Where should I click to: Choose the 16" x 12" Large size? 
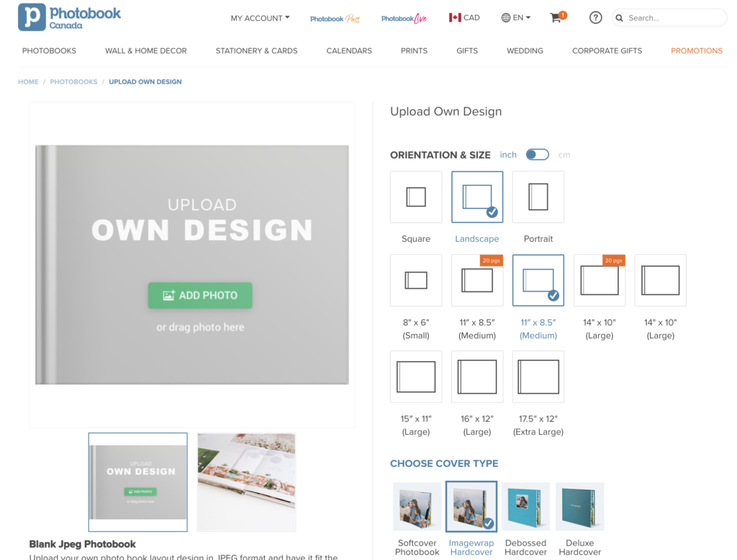click(x=477, y=376)
